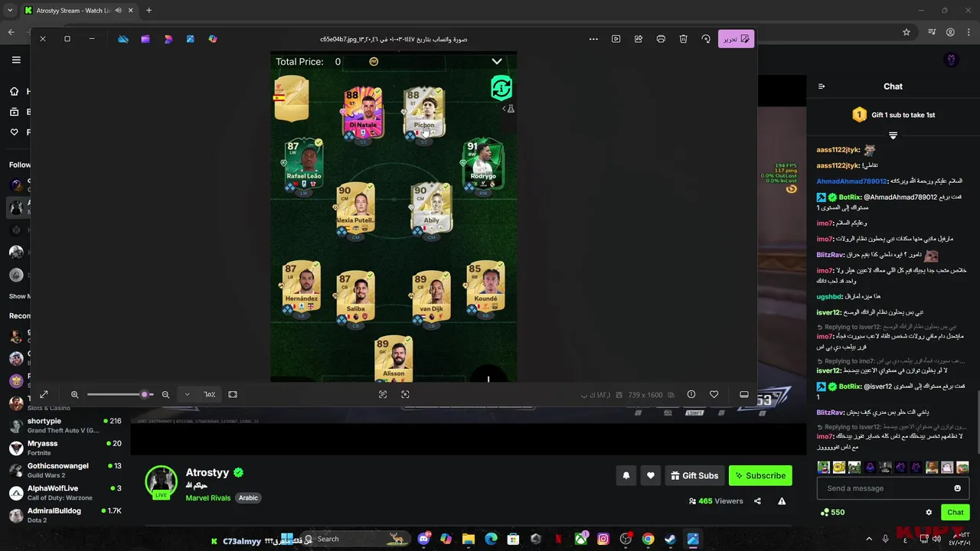Click the green squad swap icon
Image resolution: width=980 pixels, height=551 pixels.
pyautogui.click(x=501, y=88)
